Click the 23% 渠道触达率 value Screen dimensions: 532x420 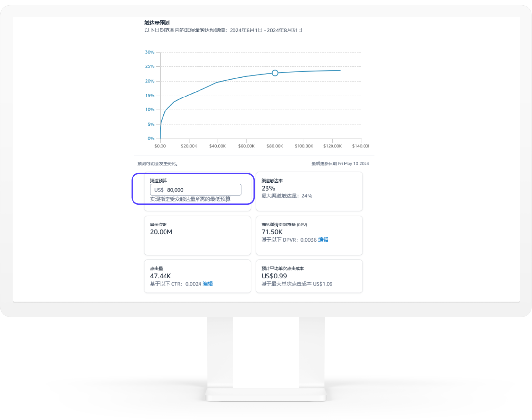[x=268, y=188]
